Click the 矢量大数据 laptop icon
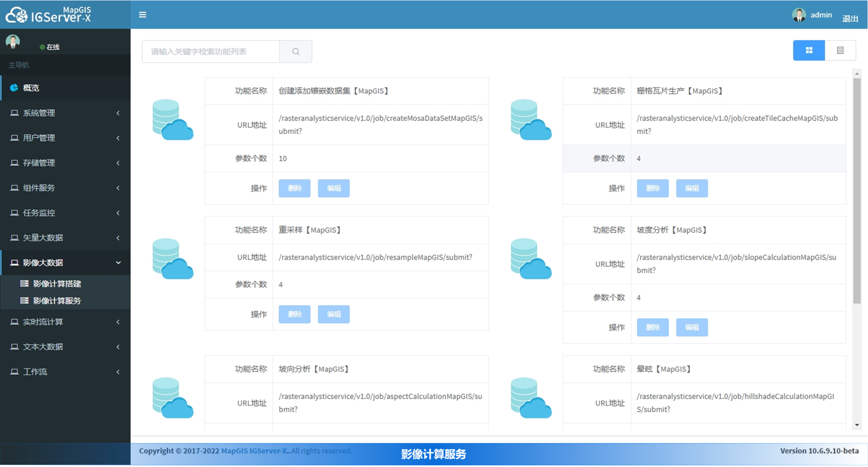Viewport: 868px width, 467px height. [14, 237]
